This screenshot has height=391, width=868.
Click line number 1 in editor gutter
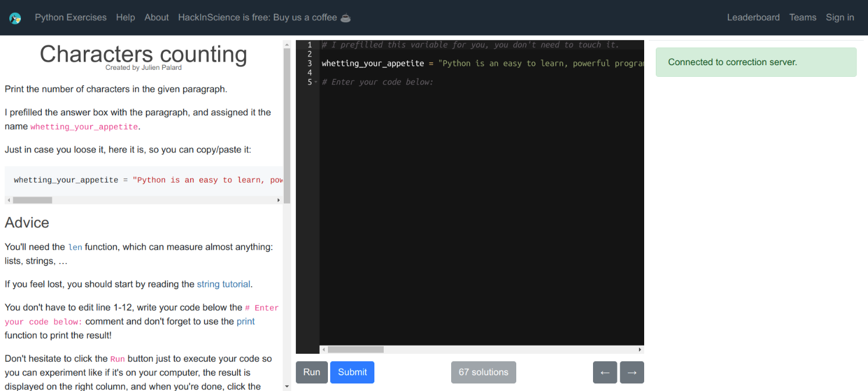(x=310, y=45)
